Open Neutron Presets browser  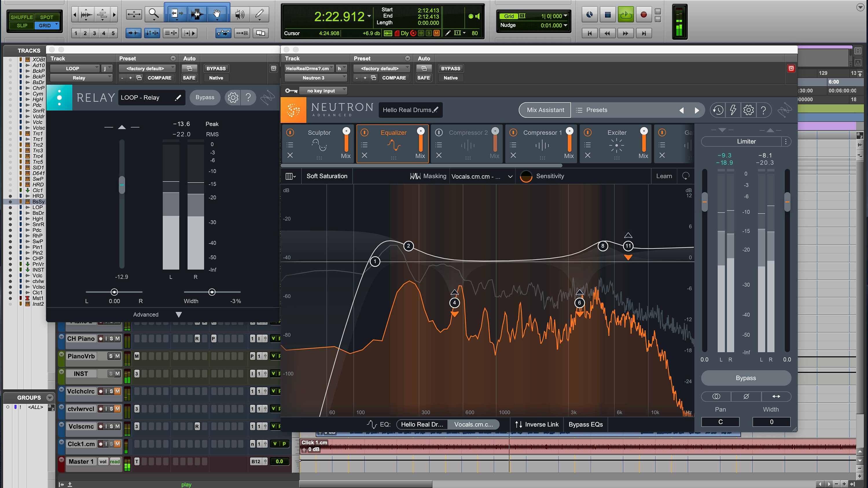coord(592,110)
